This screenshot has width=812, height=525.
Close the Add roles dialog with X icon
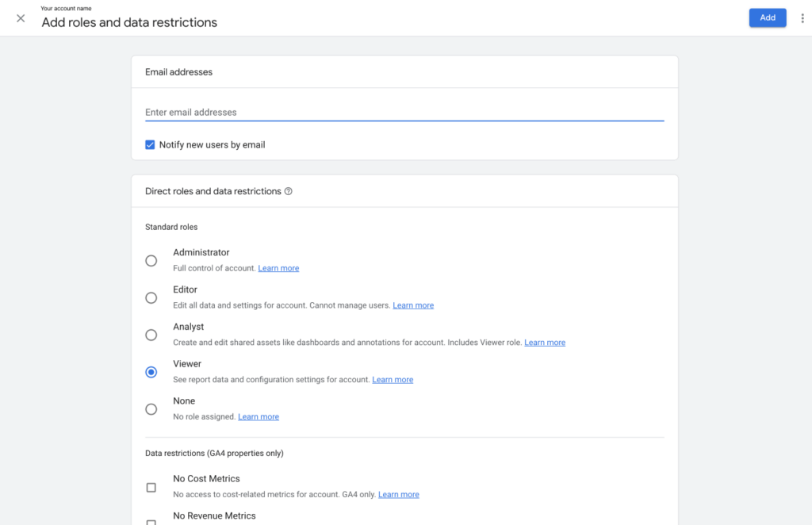21,18
